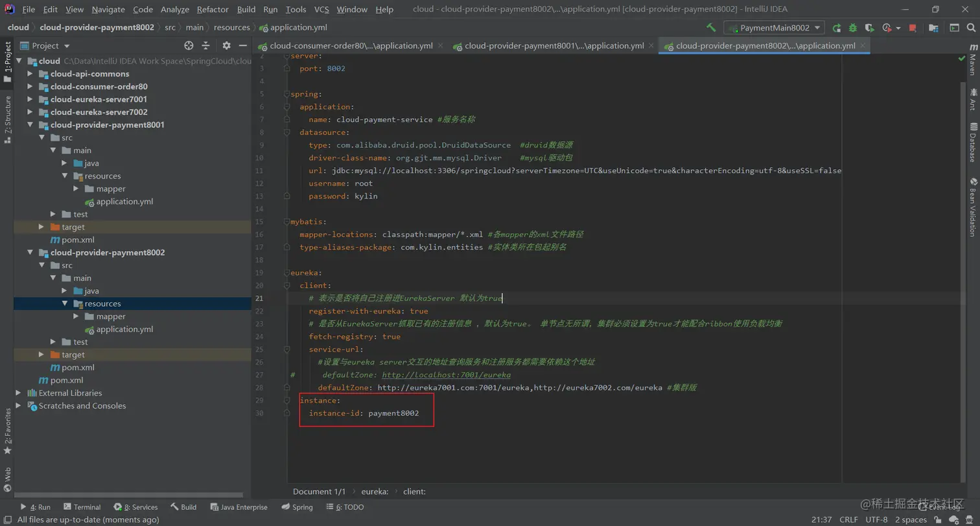Open the 8: Services tool window
The width and height of the screenshot is (980, 526).
pyautogui.click(x=136, y=507)
